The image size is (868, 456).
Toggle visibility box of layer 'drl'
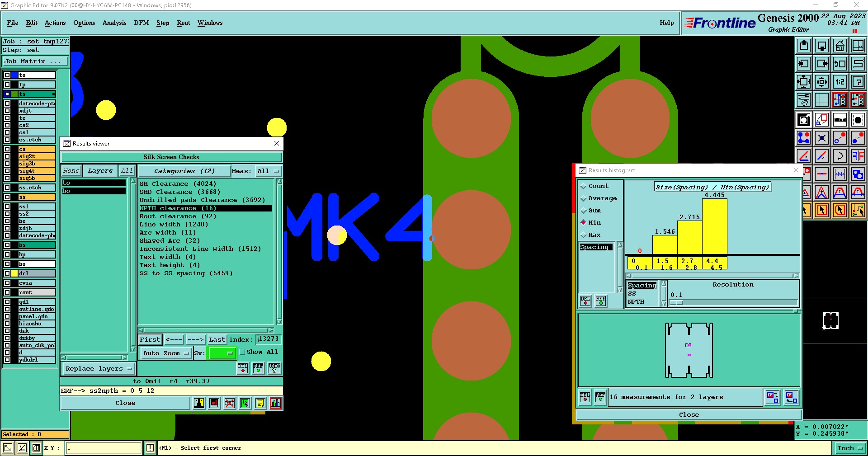(x=7, y=273)
